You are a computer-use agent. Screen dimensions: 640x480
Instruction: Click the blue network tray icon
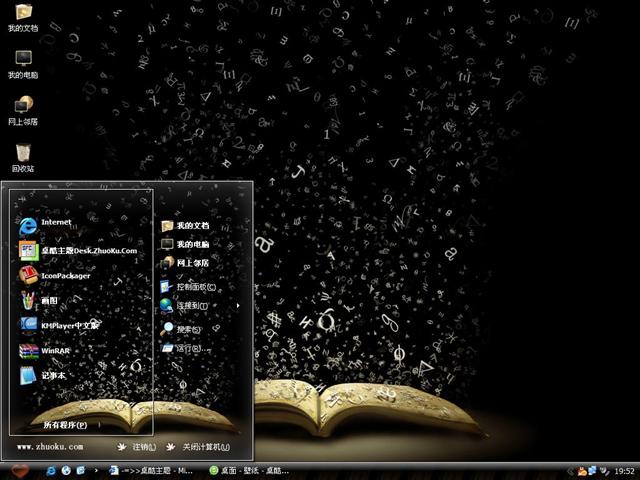(593, 471)
